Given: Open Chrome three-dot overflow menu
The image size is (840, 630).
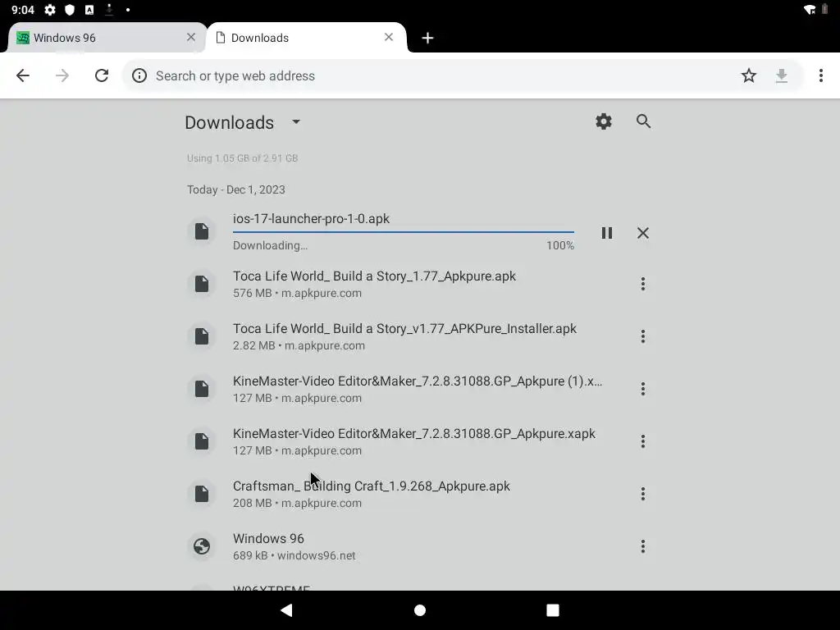Looking at the screenshot, I should click(820, 75).
